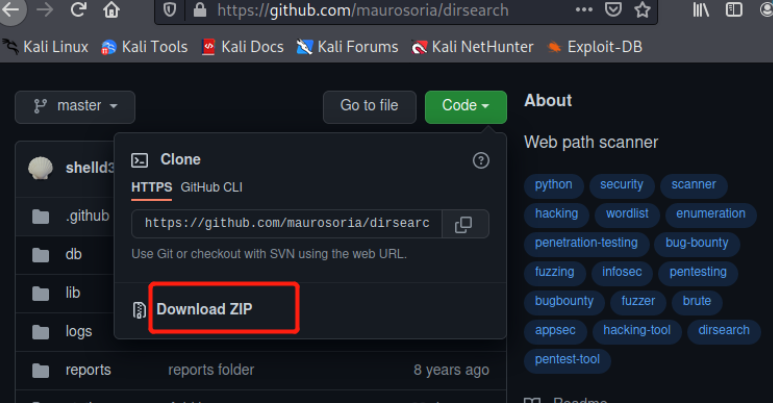Click Download ZIP
773x403 pixels.
pyautogui.click(x=204, y=309)
